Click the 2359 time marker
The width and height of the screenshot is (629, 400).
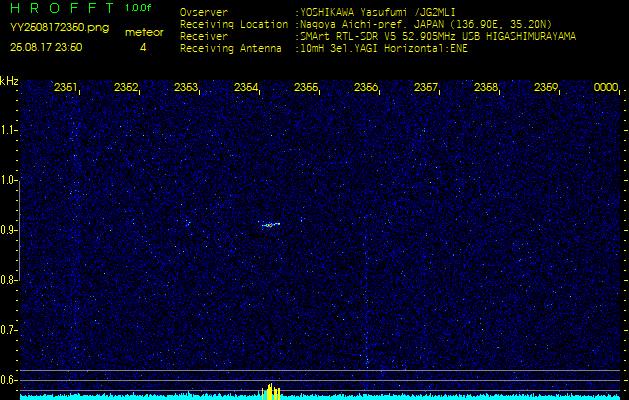pyautogui.click(x=546, y=87)
